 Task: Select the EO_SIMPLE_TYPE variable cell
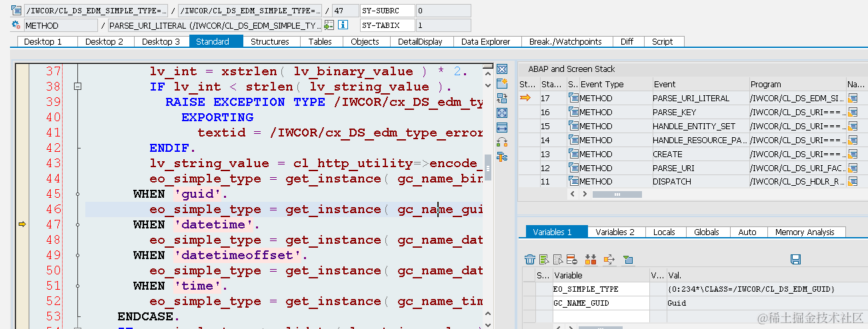pyautogui.click(x=600, y=289)
